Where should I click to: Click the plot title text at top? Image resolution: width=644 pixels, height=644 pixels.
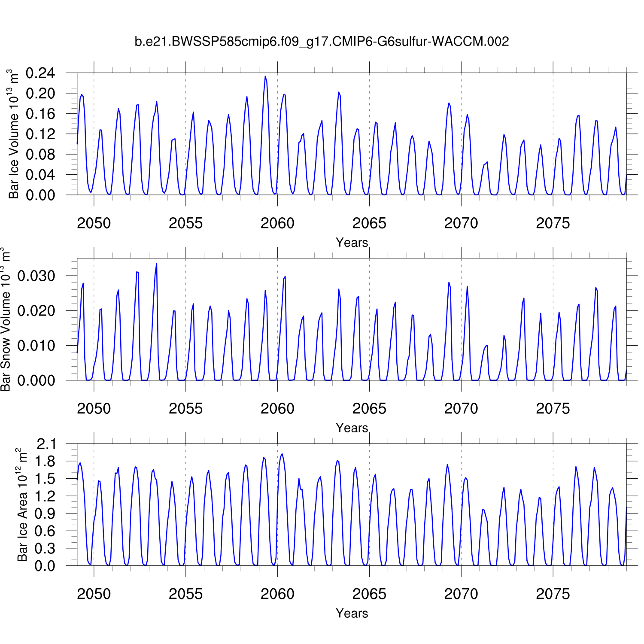point(322,42)
